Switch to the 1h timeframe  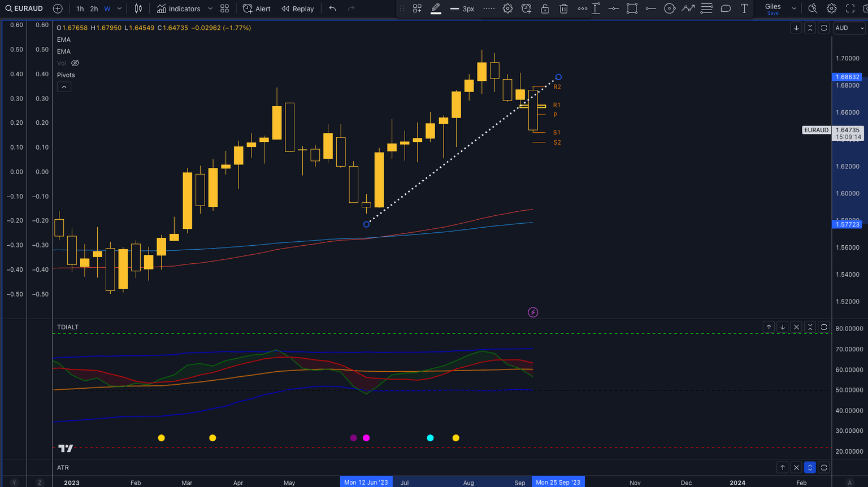[x=80, y=8]
